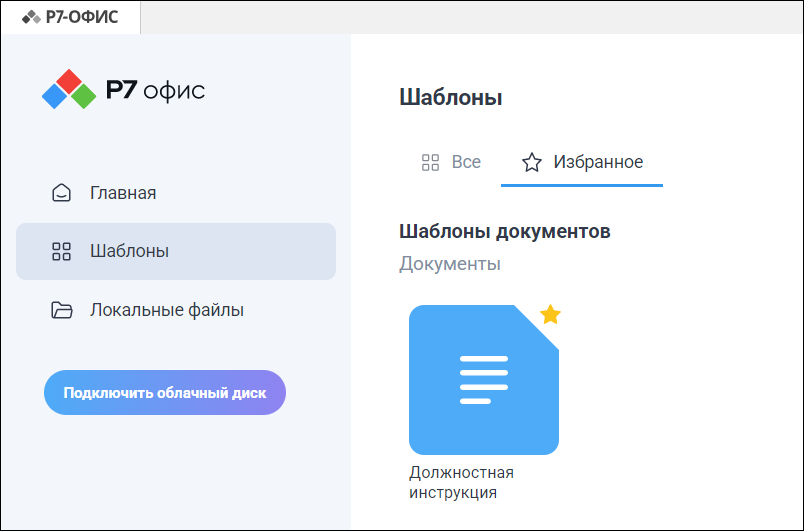The width and height of the screenshot is (804, 531).
Task: Click the grid icon on Все tab
Action: point(430,162)
